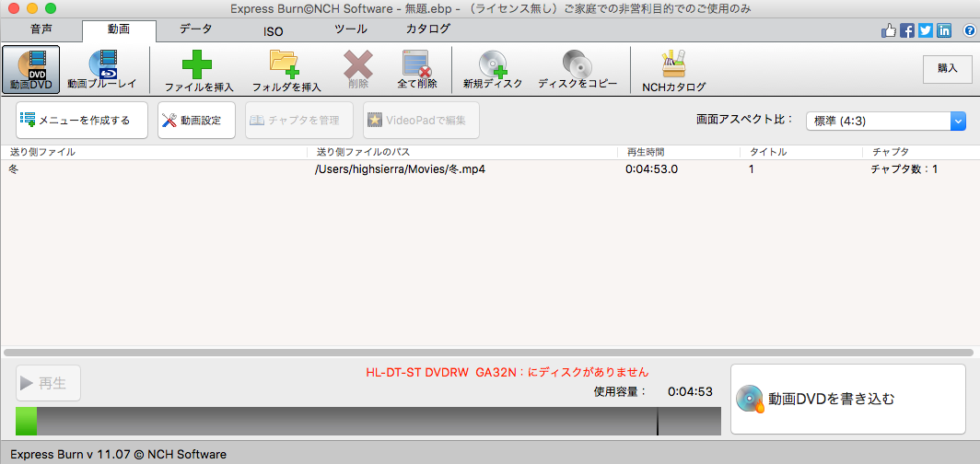The height and width of the screenshot is (464, 980).
Task: Click the disc capacity usage bar
Action: coord(367,422)
